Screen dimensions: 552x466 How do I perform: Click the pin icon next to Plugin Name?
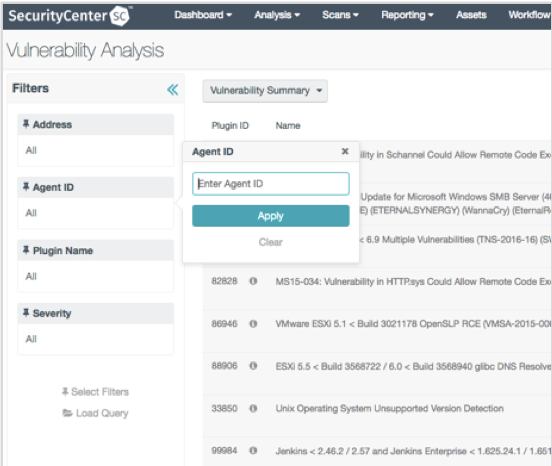click(x=26, y=250)
